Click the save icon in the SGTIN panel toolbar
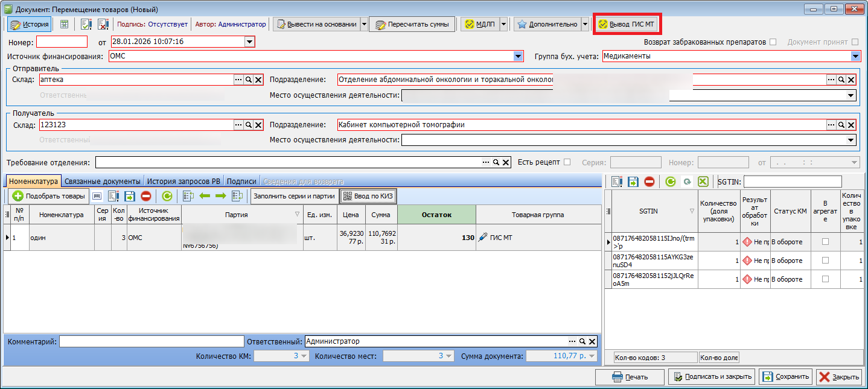The height and width of the screenshot is (389, 868). click(633, 182)
